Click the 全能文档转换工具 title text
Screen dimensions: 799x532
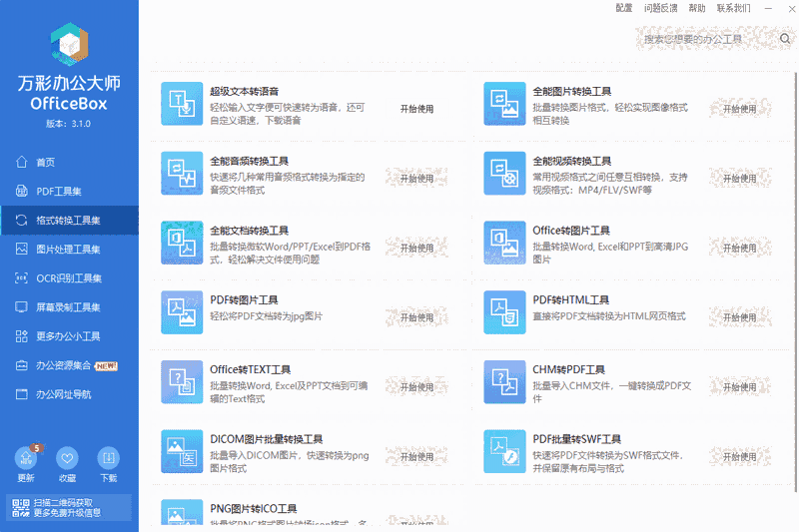[x=249, y=231]
